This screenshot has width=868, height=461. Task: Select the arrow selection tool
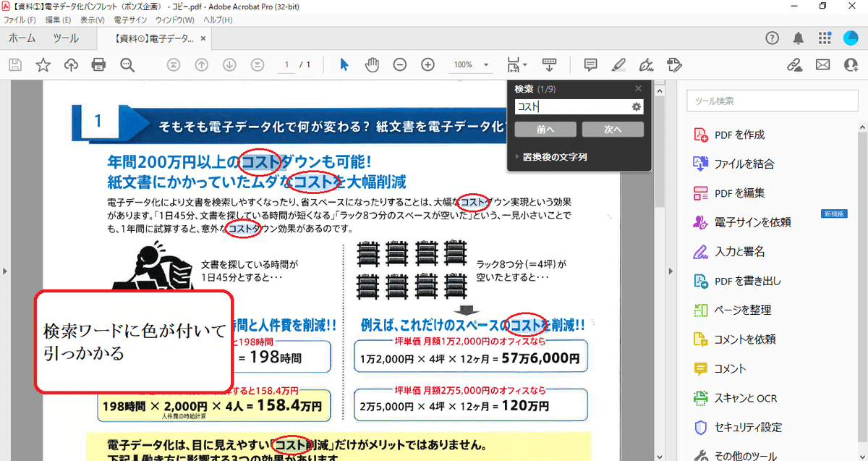[344, 65]
